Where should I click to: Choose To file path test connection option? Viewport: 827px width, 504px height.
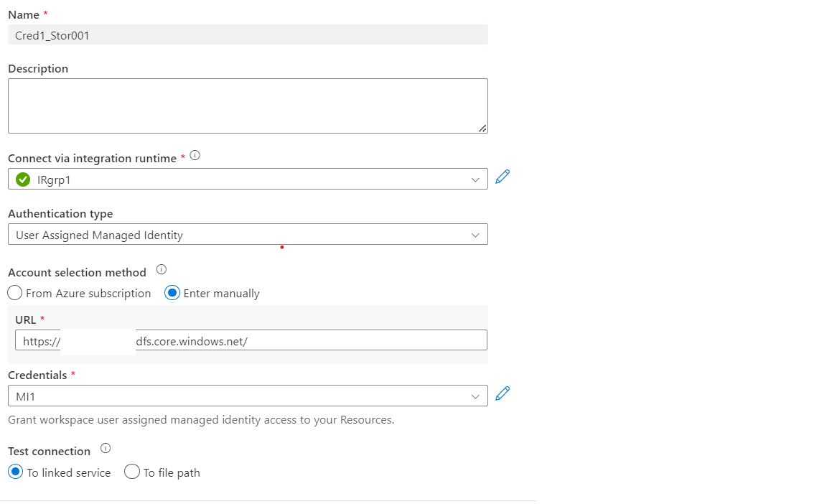pyautogui.click(x=132, y=472)
